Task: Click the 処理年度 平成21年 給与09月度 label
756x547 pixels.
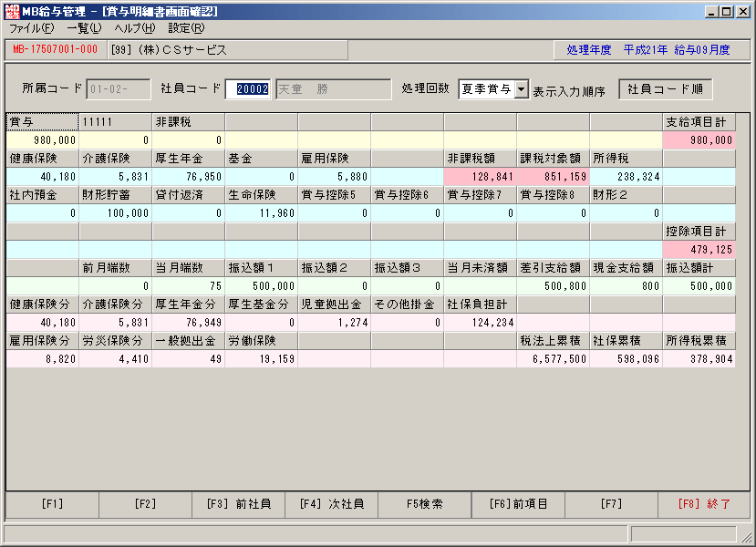Action: [648, 49]
